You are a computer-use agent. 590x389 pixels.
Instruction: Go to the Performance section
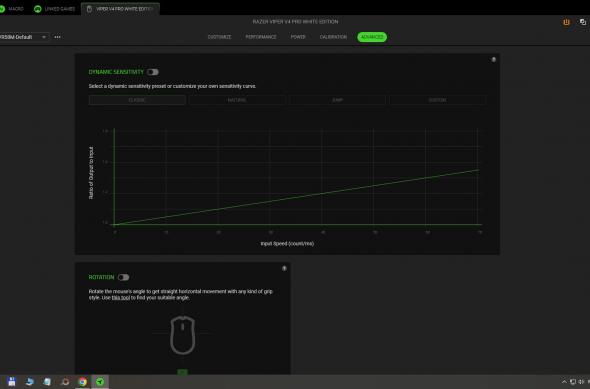[261, 37]
